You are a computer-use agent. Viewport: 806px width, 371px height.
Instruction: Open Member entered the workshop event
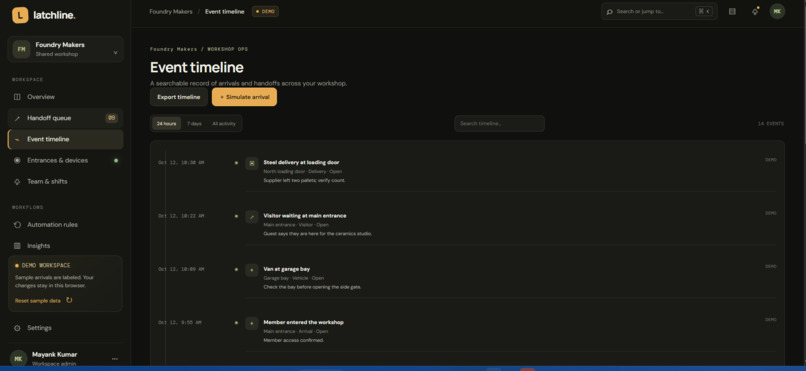pyautogui.click(x=304, y=323)
